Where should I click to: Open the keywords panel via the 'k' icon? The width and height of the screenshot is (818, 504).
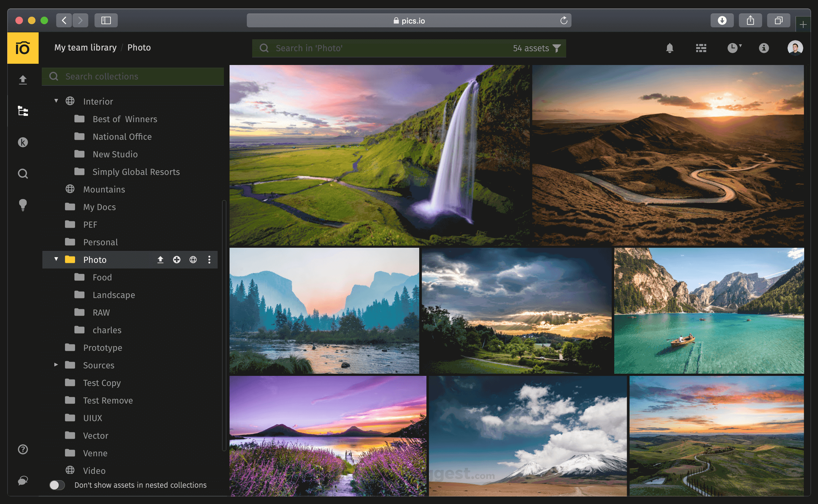23,142
